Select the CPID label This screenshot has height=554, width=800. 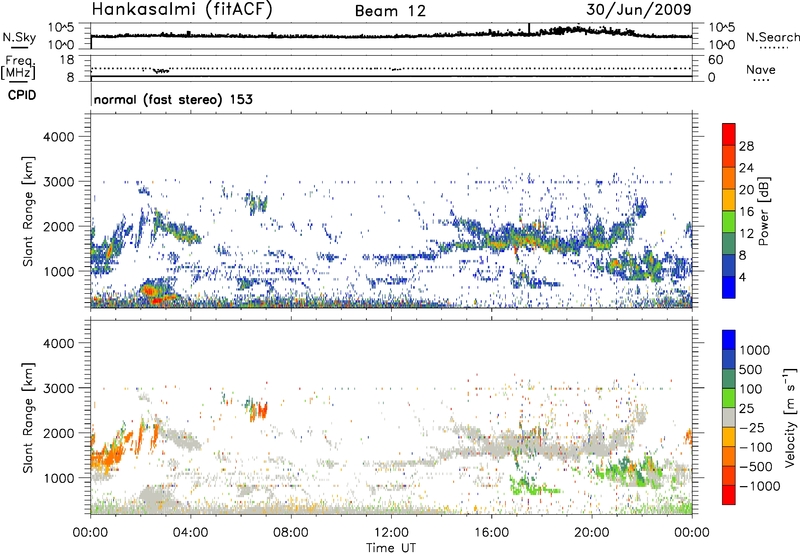click(x=22, y=95)
